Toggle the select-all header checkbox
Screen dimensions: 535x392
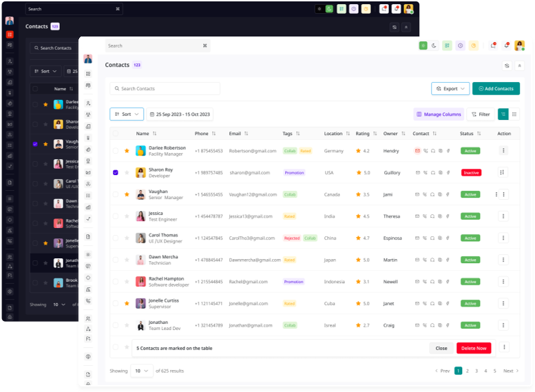click(116, 134)
